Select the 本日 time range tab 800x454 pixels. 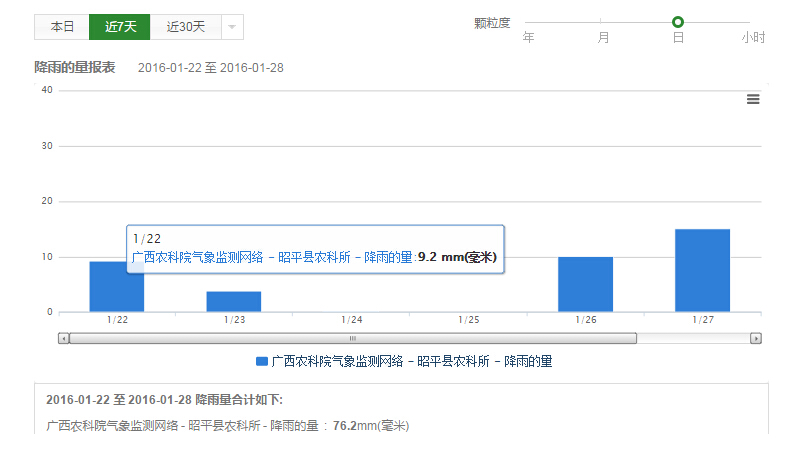(x=62, y=27)
